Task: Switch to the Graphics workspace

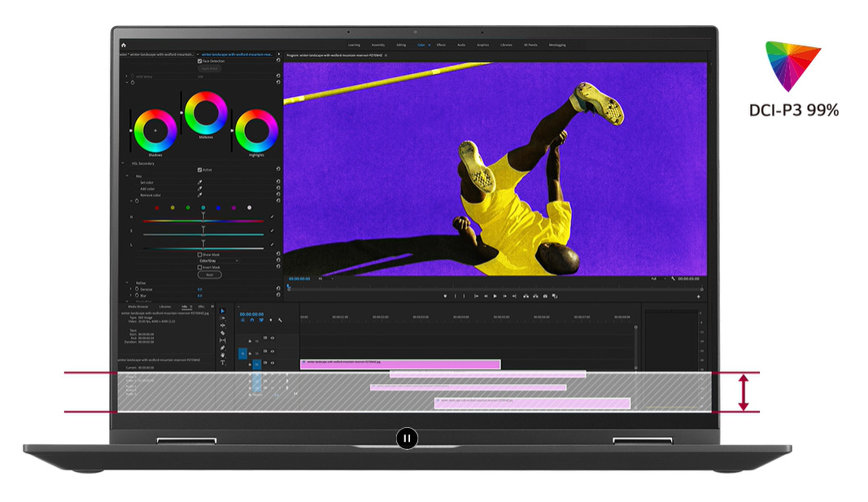Action: pos(482,45)
